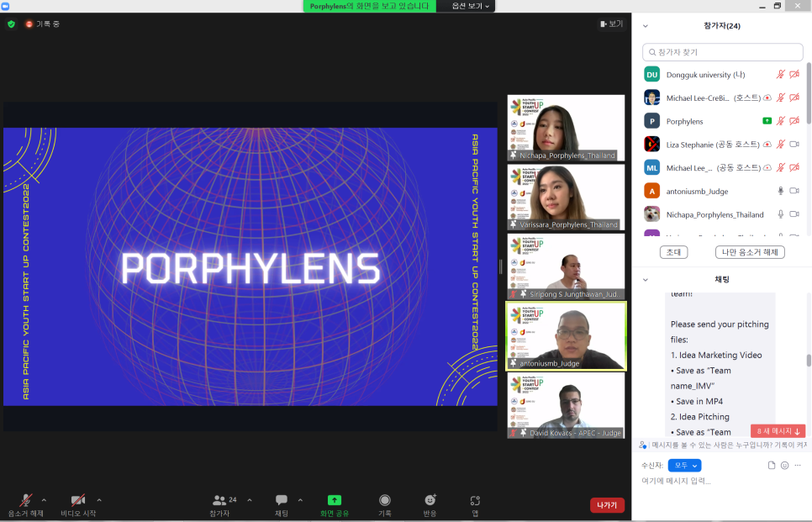812x522 pixels.
Task: Start video with 비디오 시작 button
Action: (78, 505)
